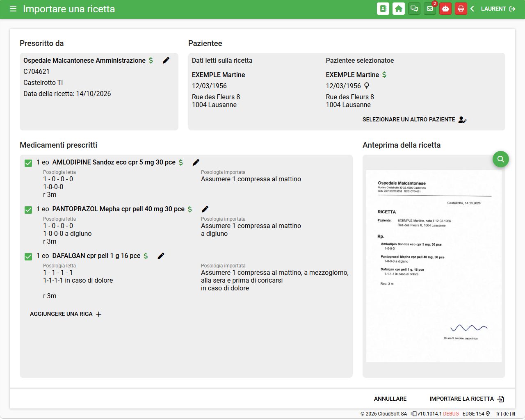Screen dimensions: 525x420
Task: Edit the prescriber Ospedale Malcantonese
Action: click(166, 60)
